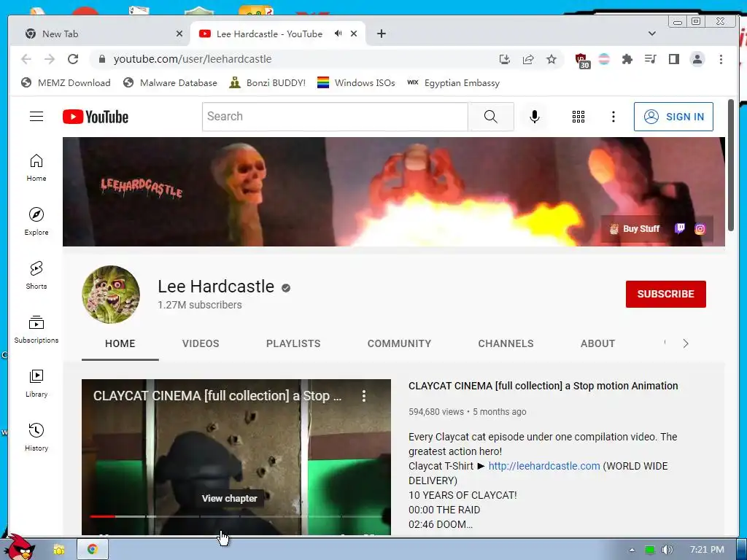
Task: Click the install app icon in address bar
Action: (x=505, y=59)
